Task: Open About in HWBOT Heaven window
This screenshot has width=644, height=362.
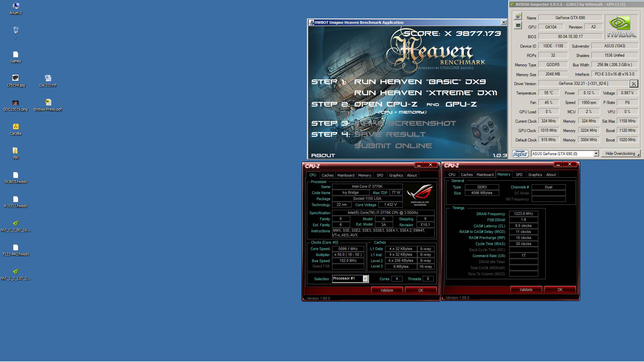Action: (323, 156)
